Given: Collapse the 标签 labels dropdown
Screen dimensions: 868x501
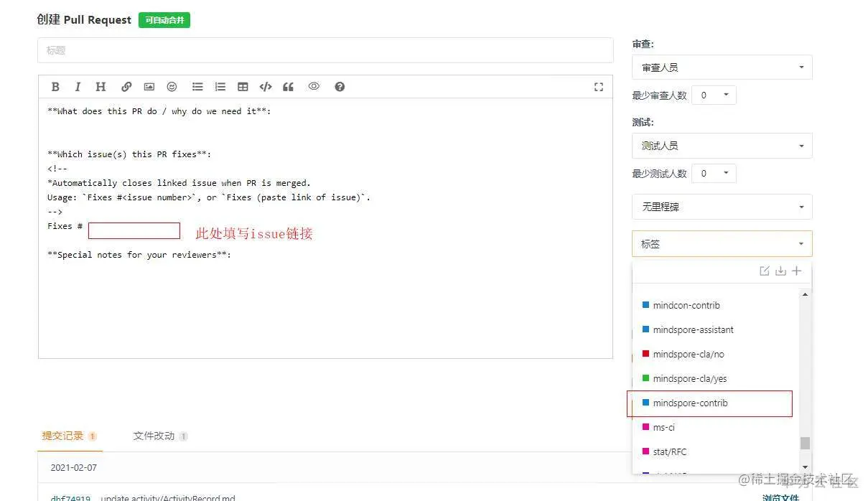Looking at the screenshot, I should coord(722,244).
